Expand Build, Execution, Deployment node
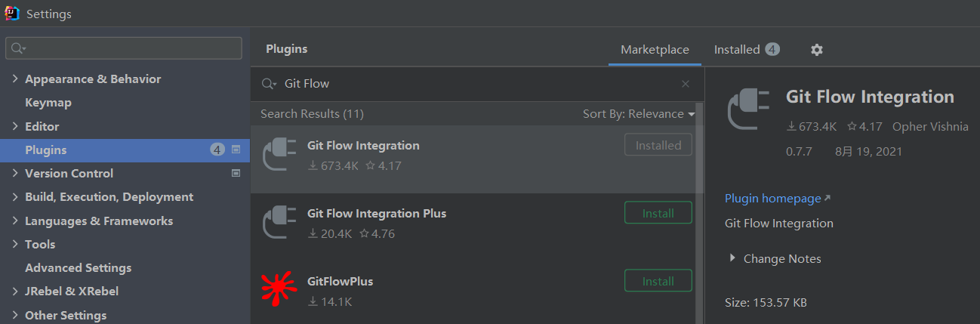 click(15, 197)
